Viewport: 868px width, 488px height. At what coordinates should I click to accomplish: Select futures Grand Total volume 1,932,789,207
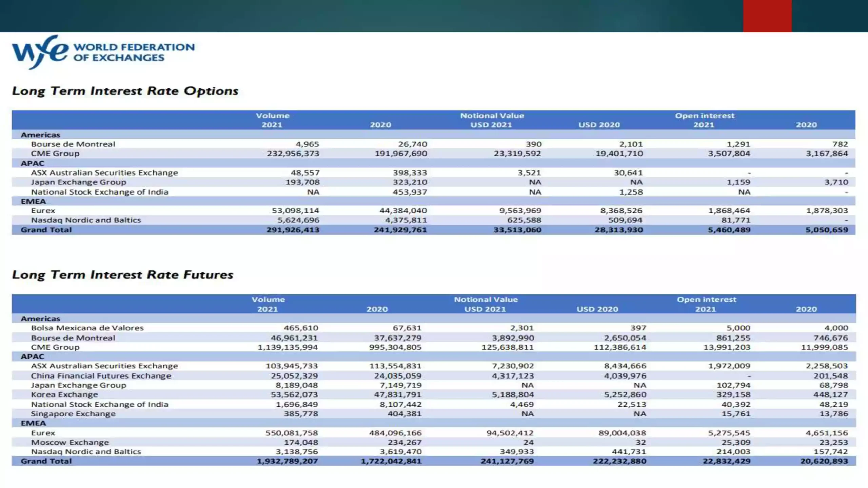pos(287,461)
